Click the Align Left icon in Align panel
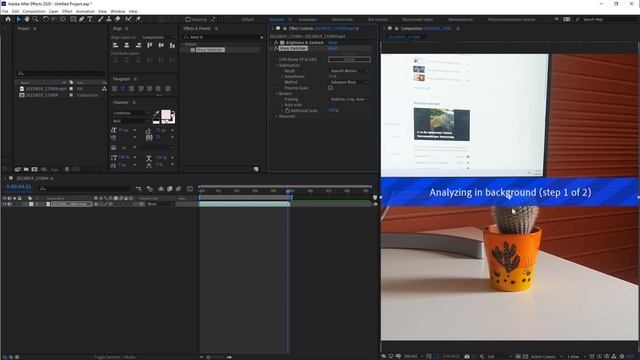 pyautogui.click(x=116, y=45)
